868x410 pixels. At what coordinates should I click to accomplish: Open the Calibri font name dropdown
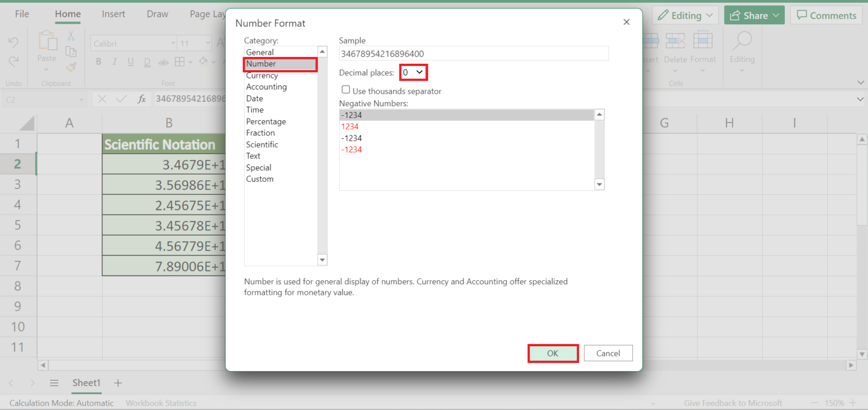click(x=173, y=43)
